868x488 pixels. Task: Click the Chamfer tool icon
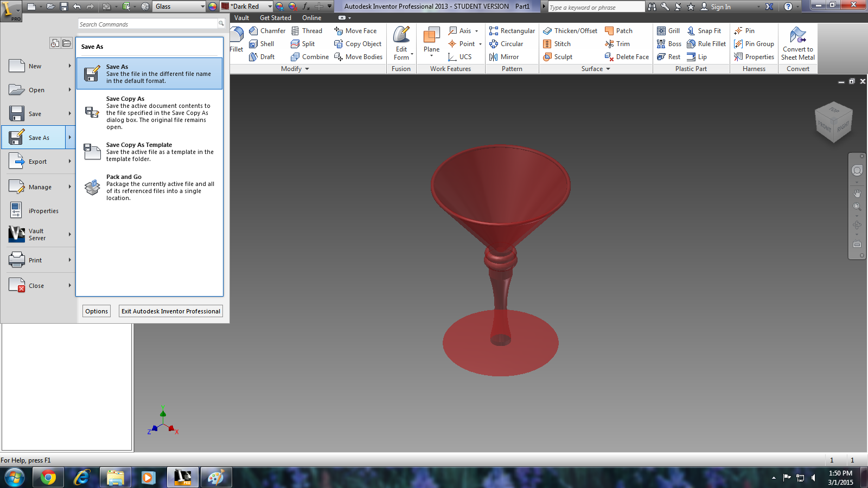pyautogui.click(x=253, y=31)
